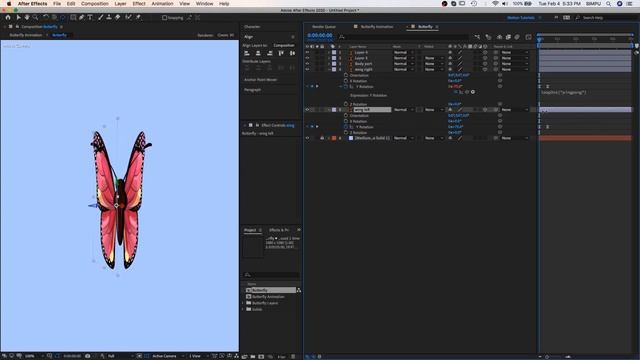
Task: Open the Composition menu
Action: pos(95,4)
